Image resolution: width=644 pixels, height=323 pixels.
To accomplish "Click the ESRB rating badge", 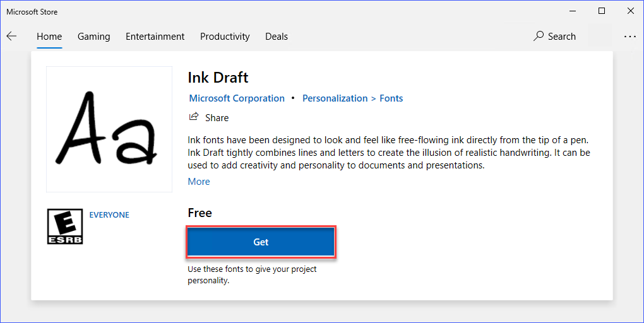I will [65, 226].
